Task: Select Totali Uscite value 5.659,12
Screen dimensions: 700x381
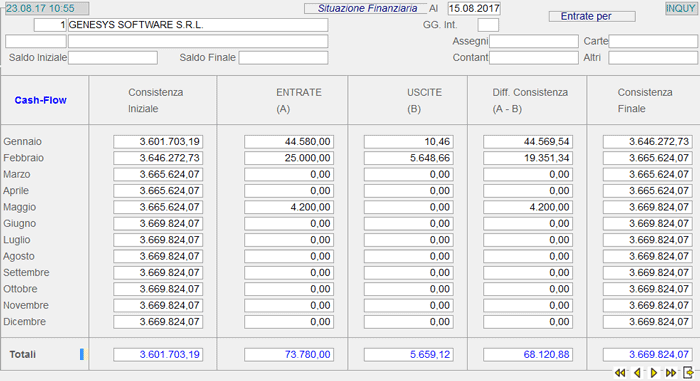Action: coord(408,355)
